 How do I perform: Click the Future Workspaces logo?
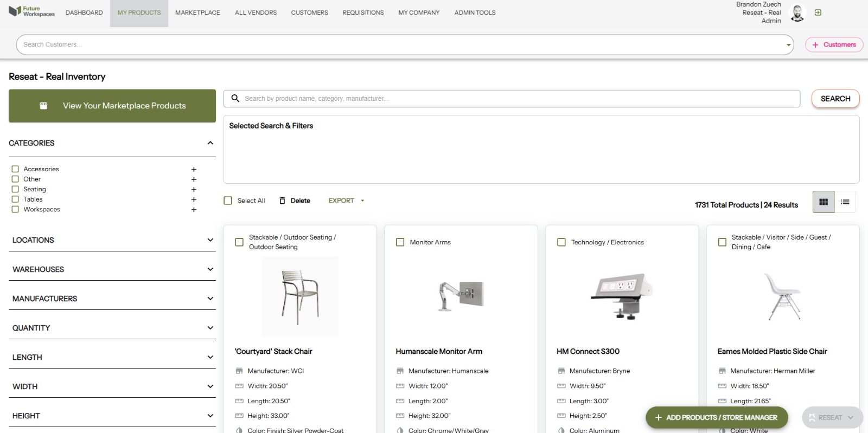click(31, 11)
